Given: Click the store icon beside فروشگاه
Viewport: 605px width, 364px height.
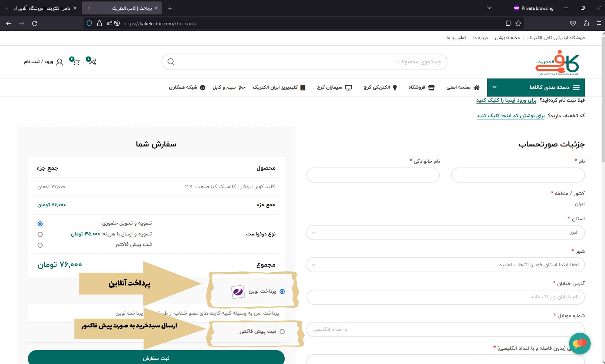Looking at the screenshot, I should 431,87.
